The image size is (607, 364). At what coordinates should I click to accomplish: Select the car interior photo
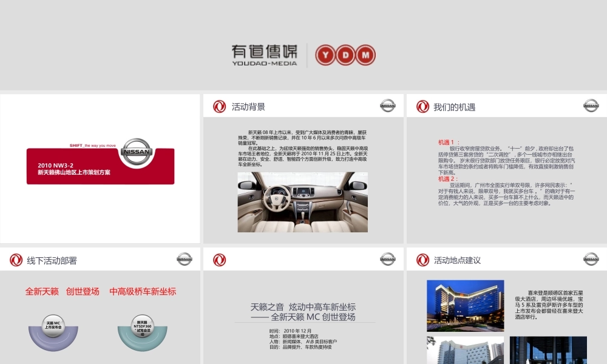click(303, 202)
